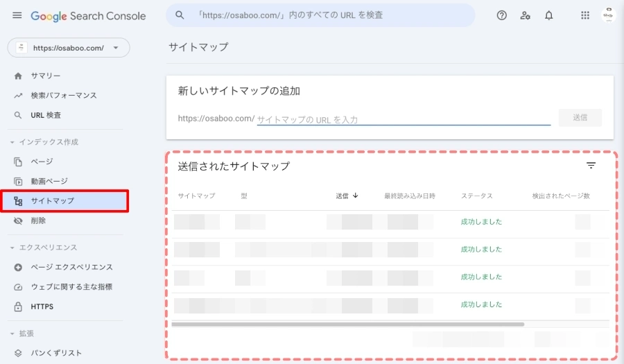Sort by the 型 column header

point(244,196)
